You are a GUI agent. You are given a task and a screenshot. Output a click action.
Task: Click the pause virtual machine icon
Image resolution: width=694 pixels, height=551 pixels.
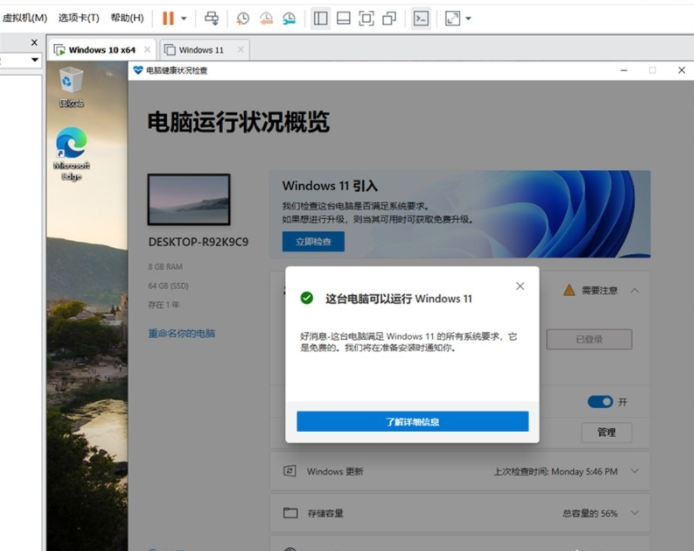(168, 18)
